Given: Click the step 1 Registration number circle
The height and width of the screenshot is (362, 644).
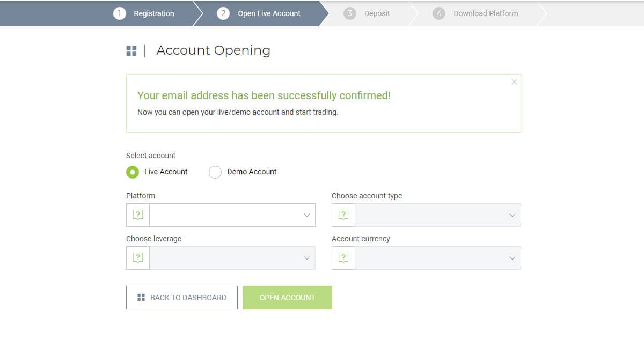Looking at the screenshot, I should [x=120, y=13].
